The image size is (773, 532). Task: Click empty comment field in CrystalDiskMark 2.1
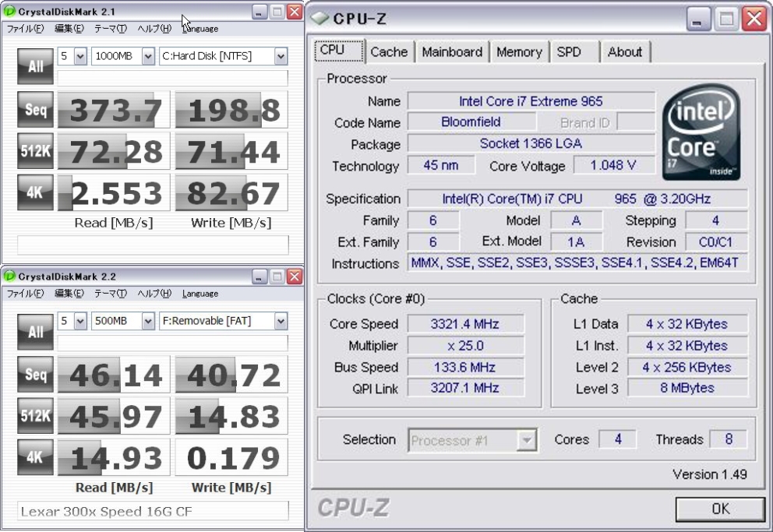tap(153, 245)
